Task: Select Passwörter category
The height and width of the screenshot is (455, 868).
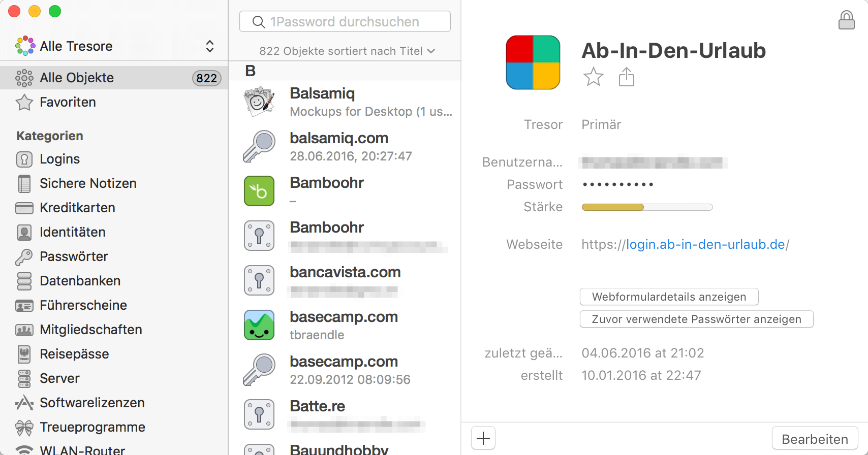Action: coord(114,256)
